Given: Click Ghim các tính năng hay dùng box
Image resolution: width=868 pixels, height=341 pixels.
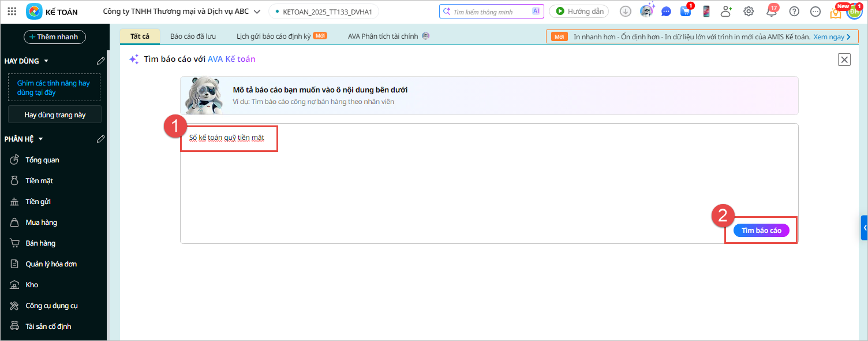Looking at the screenshot, I should 54,87.
